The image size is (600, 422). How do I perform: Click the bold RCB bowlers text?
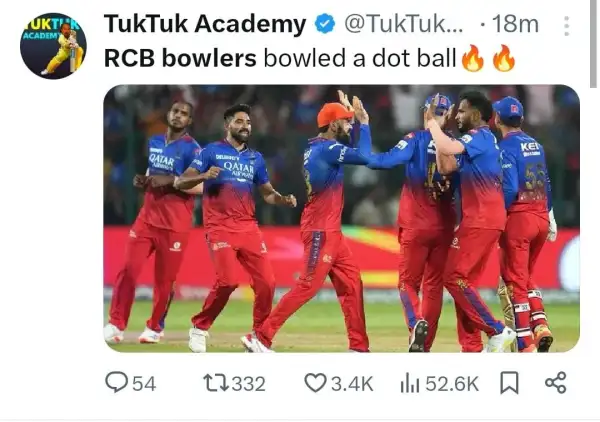[x=180, y=59]
